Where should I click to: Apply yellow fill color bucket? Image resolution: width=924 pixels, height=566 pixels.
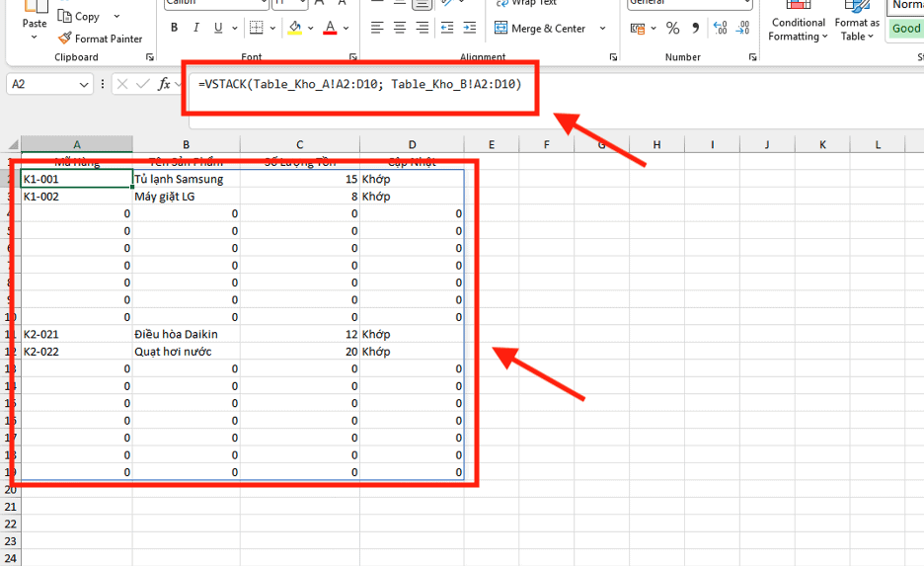click(x=295, y=28)
